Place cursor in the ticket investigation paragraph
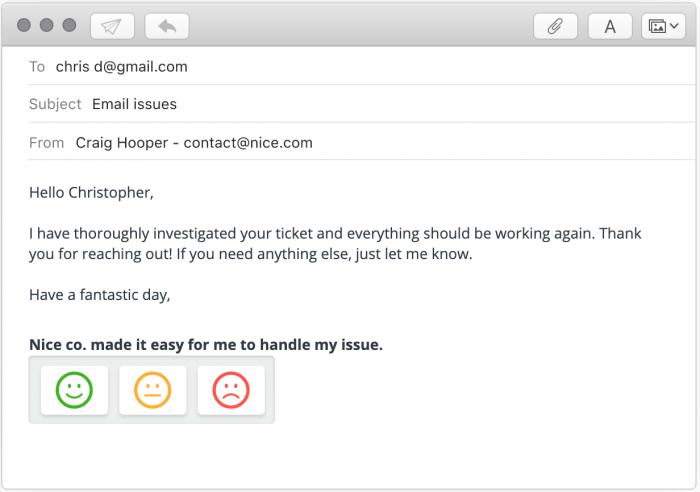This screenshot has width=700, height=492. tap(335, 244)
